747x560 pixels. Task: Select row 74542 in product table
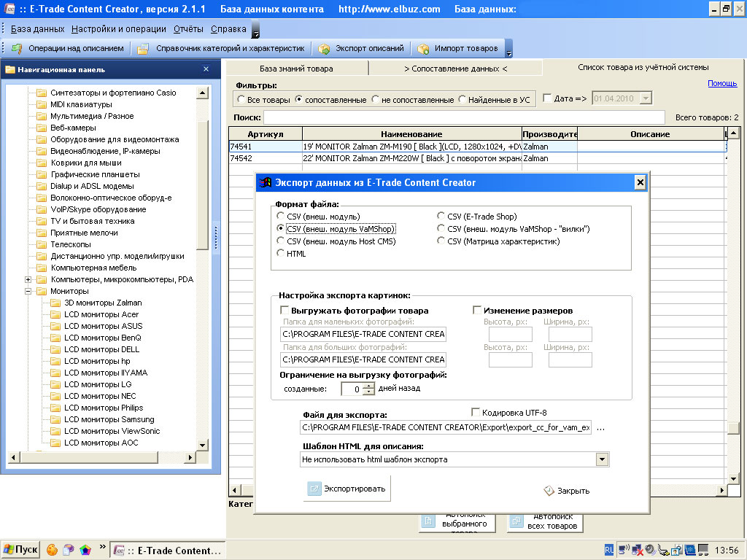pos(477,158)
